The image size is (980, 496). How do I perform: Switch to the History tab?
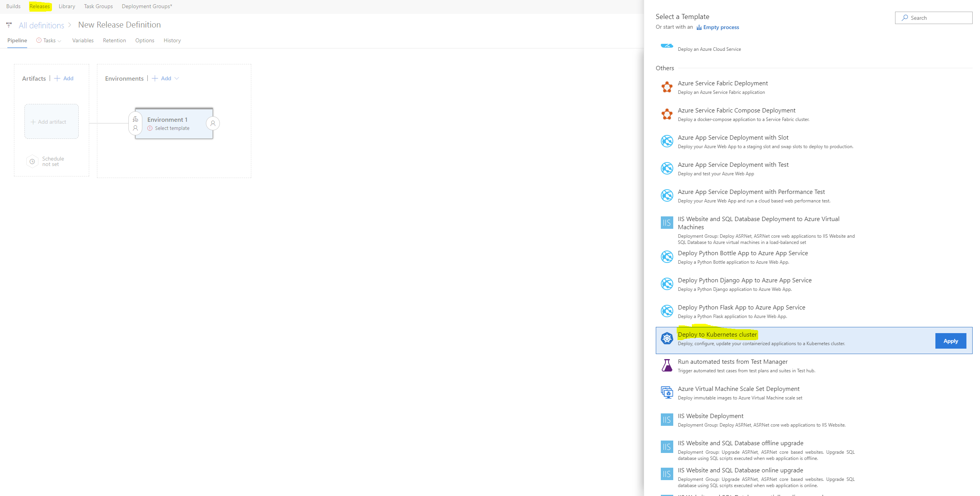(x=172, y=40)
